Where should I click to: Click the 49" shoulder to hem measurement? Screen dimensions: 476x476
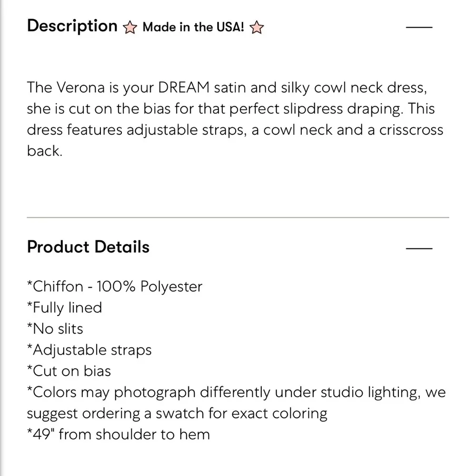(119, 434)
